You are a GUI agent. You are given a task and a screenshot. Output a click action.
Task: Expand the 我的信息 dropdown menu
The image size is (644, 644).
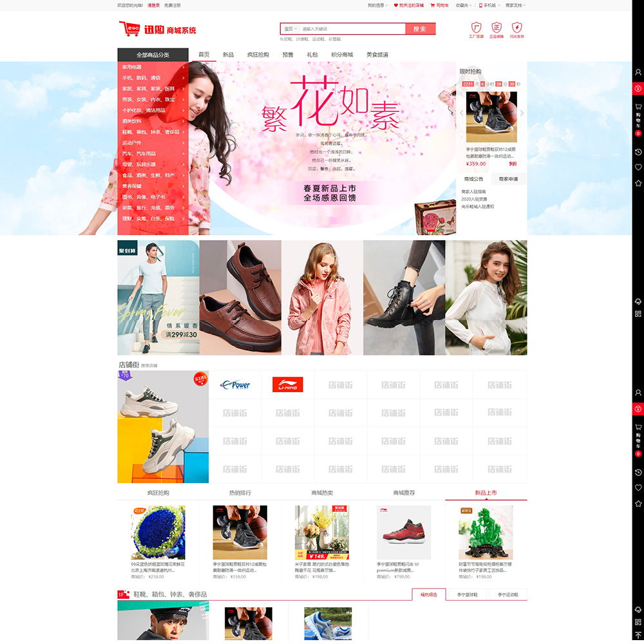click(x=377, y=5)
